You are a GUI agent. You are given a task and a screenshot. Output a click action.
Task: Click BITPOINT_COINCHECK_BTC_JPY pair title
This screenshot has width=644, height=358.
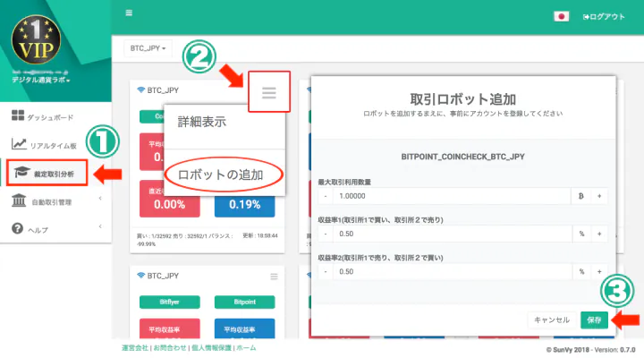pyautogui.click(x=463, y=157)
